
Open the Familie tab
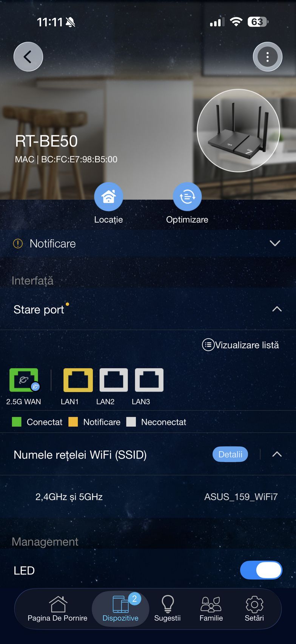[x=211, y=608]
